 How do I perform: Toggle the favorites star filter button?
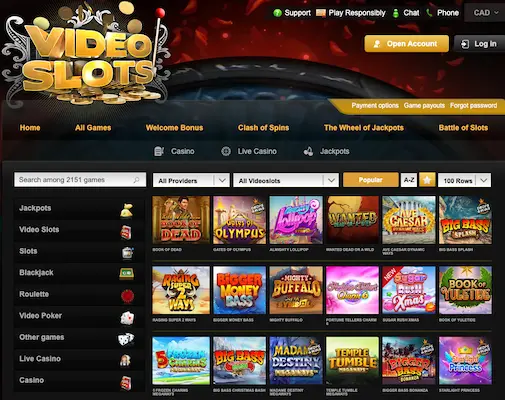click(427, 180)
